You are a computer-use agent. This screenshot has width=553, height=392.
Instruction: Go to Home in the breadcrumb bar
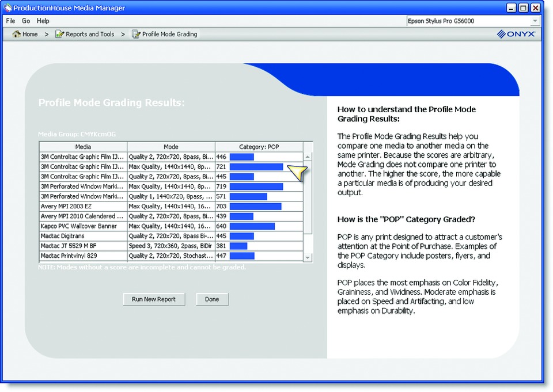(25, 34)
